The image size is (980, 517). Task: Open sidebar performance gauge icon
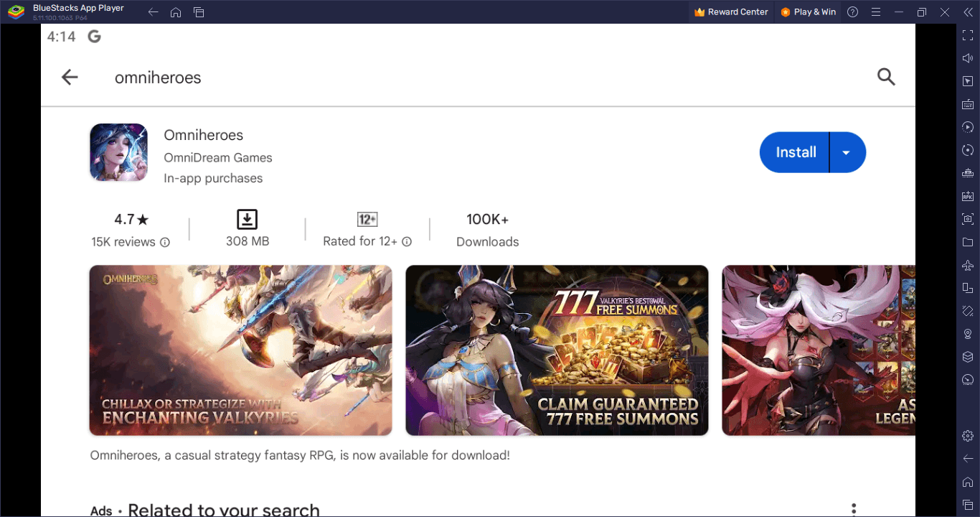967,380
